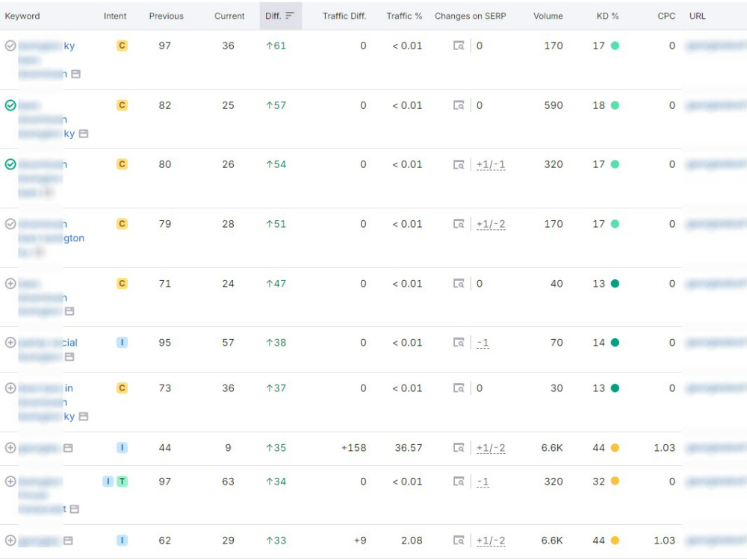Add keyword in row with Previous 62
The height and width of the screenshot is (560, 747).
point(10,541)
